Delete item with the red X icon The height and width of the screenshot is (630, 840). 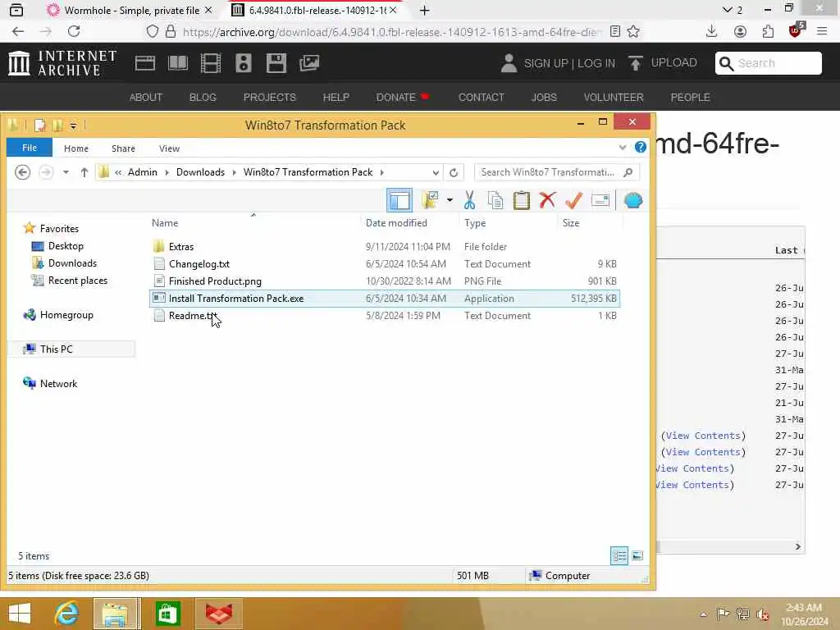547,200
